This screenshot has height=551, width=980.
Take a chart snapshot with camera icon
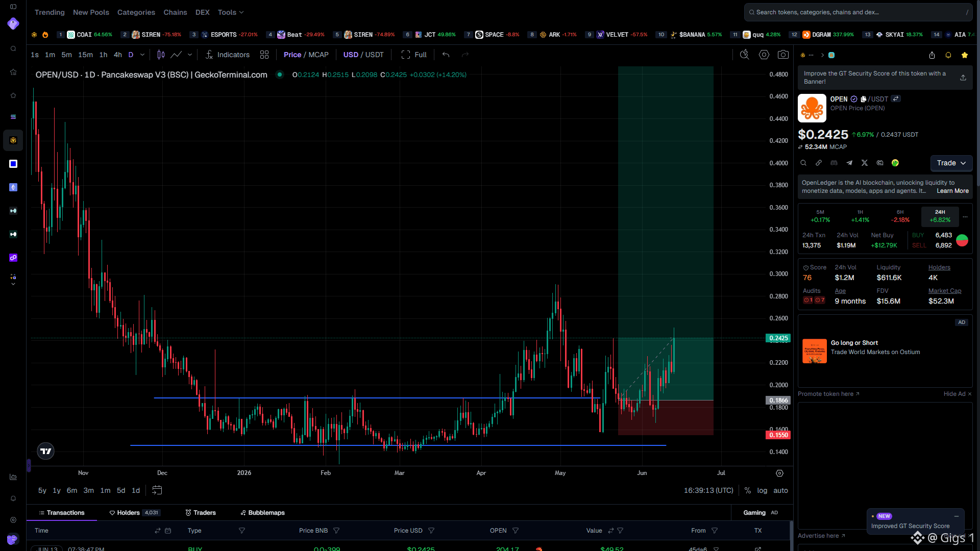783,55
